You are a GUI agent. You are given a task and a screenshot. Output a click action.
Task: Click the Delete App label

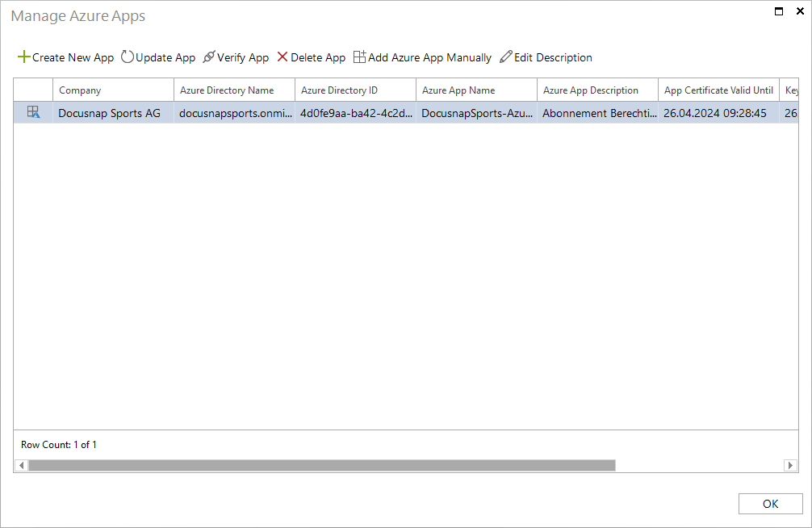point(318,57)
